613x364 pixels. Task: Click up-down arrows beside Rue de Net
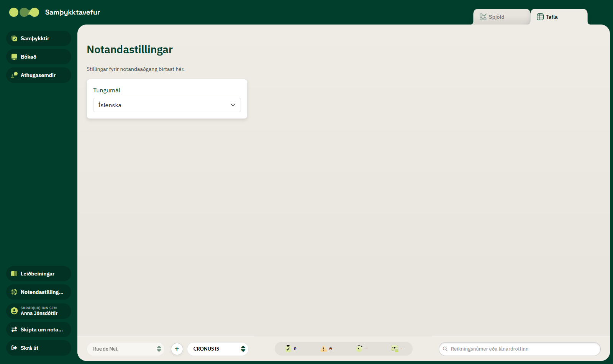(159, 349)
